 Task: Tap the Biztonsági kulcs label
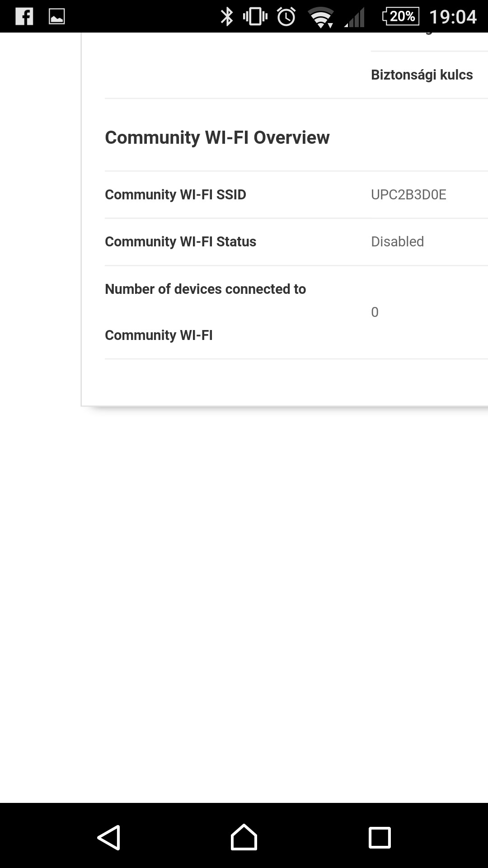422,75
